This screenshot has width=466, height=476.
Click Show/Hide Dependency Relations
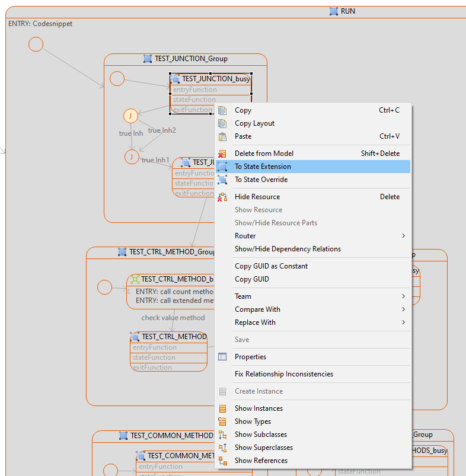coord(288,249)
